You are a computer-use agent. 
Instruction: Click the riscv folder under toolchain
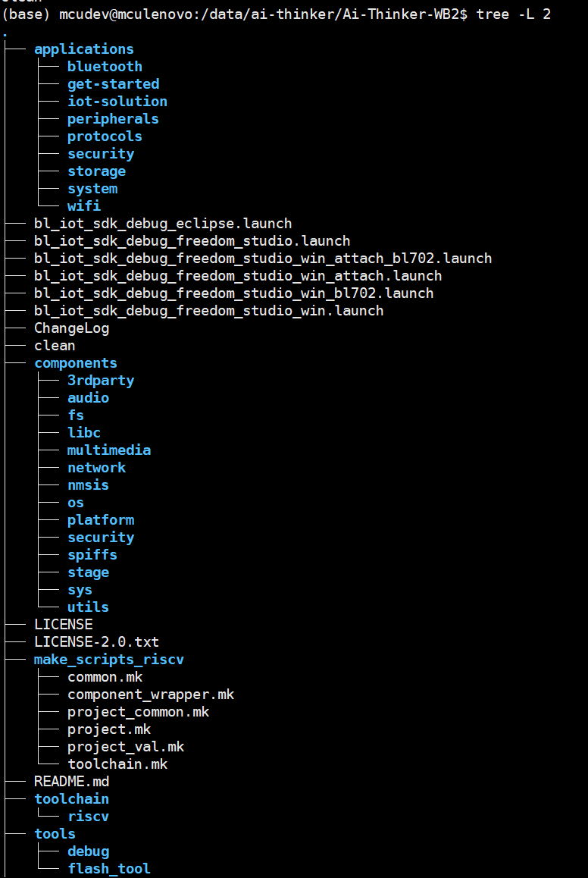88,817
